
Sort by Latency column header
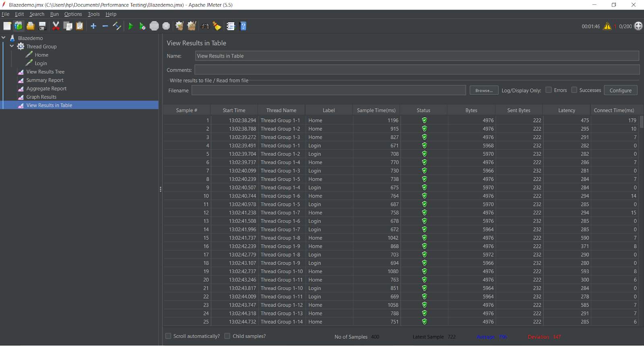coord(567,110)
